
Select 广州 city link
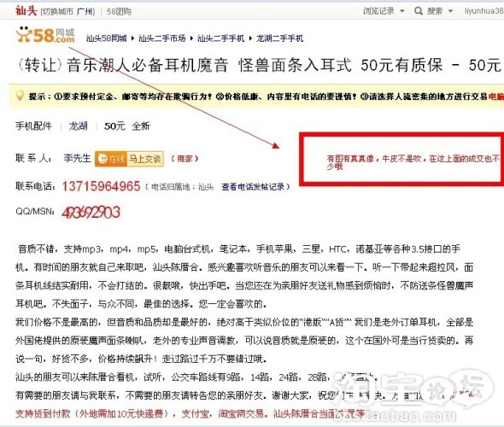coord(85,12)
